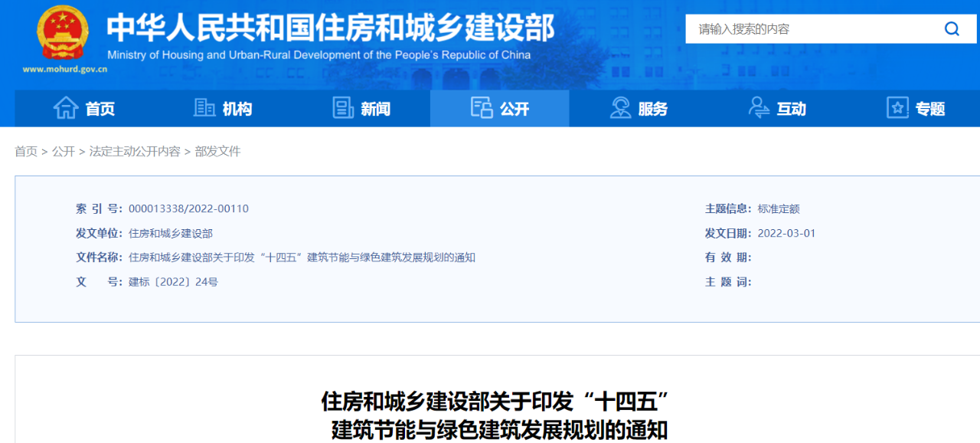Image resolution: width=980 pixels, height=443 pixels.
Task: Click the national emblem logo
Action: tap(63, 31)
